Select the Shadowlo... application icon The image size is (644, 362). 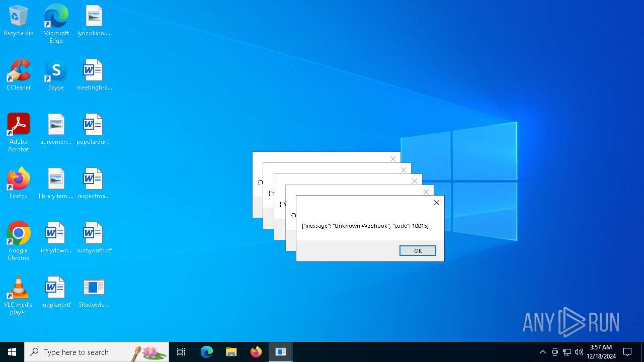[x=94, y=292]
